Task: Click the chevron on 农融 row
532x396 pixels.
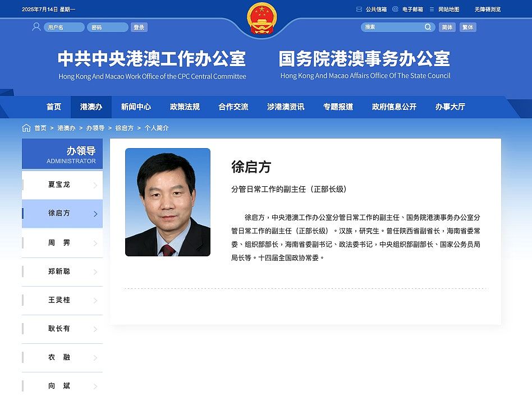Action: tap(95, 358)
